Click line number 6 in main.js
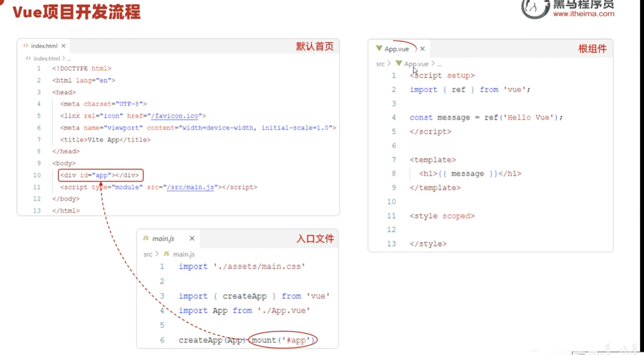Screen dimensions: 644x355 pyautogui.click(x=162, y=340)
